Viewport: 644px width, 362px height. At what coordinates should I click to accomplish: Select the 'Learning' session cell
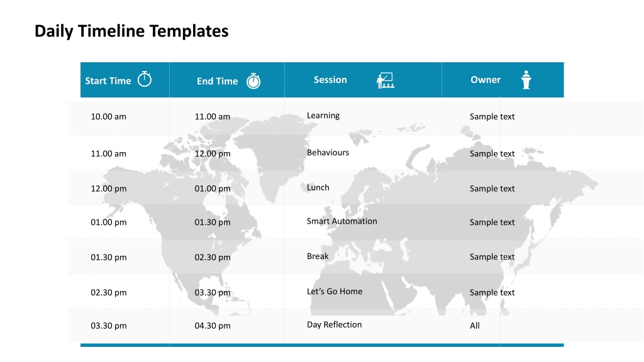click(323, 116)
